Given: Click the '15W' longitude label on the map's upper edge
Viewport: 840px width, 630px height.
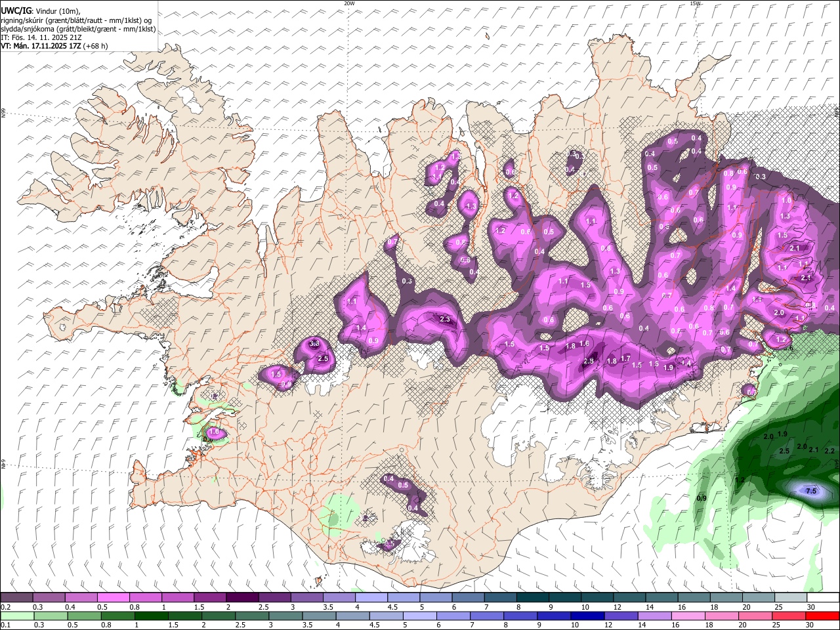Looking at the screenshot, I should pyautogui.click(x=695, y=3).
